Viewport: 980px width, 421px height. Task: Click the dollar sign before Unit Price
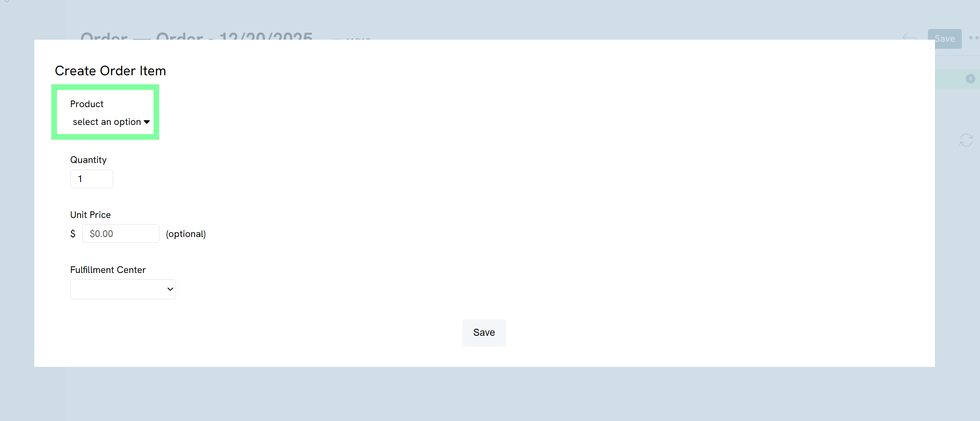(x=73, y=234)
